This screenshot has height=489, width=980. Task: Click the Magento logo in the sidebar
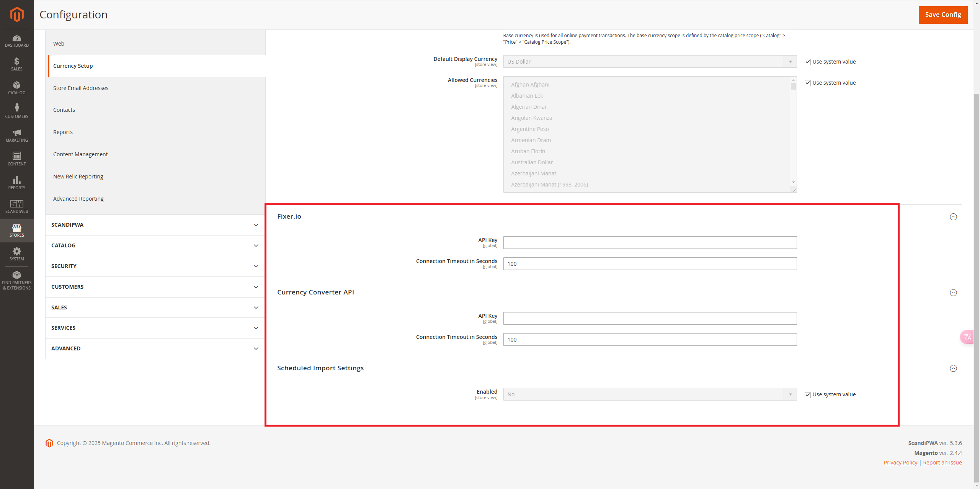tap(16, 15)
